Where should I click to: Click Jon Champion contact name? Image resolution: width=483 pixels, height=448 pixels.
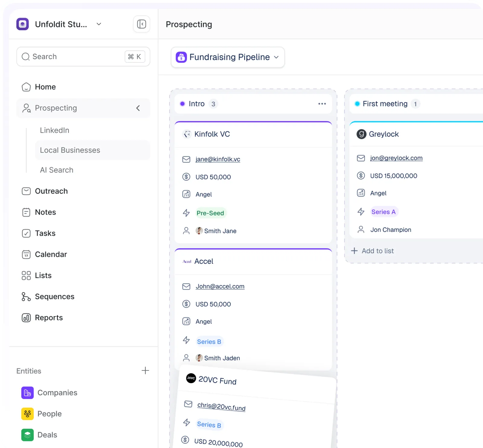point(391,230)
